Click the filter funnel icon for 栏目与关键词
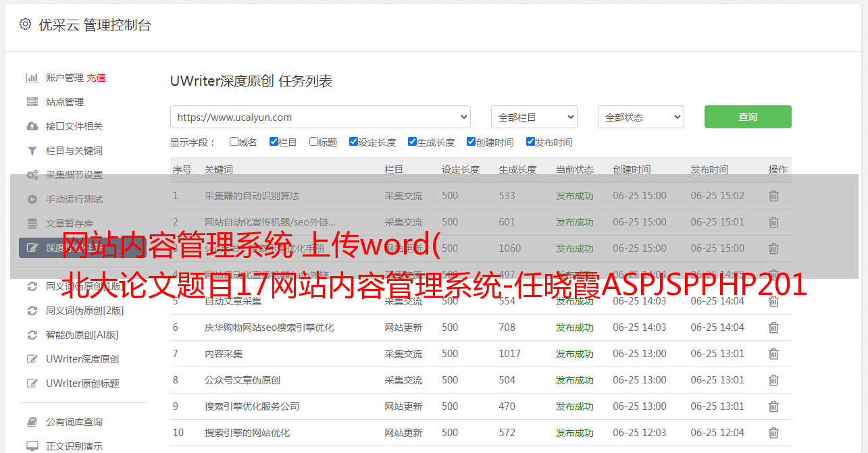Screen dimensions: 868x453 coord(32,151)
